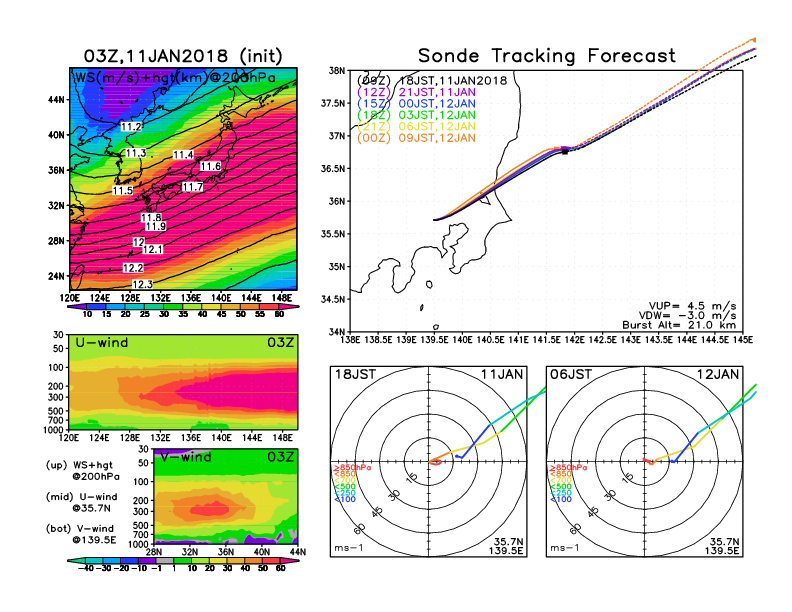Click the "VUP= 4.5 m/s" value
Screen dimensions: 792x612
(692, 306)
